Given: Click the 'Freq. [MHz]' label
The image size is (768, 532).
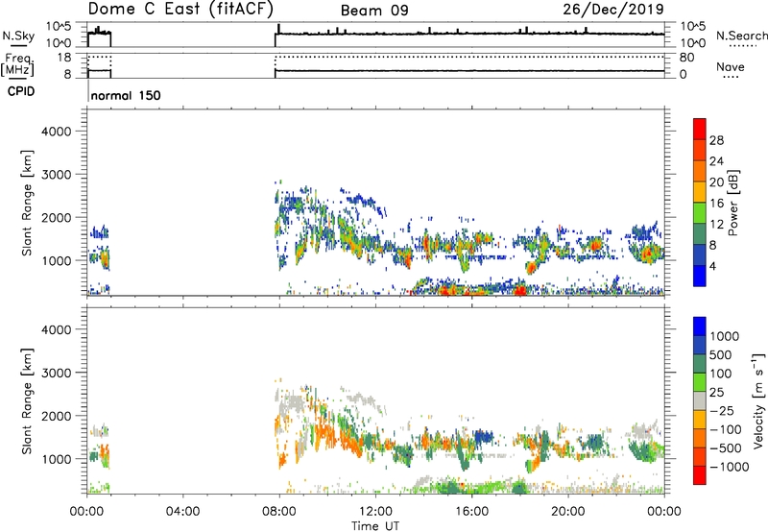Looking at the screenshot, I should [17, 64].
